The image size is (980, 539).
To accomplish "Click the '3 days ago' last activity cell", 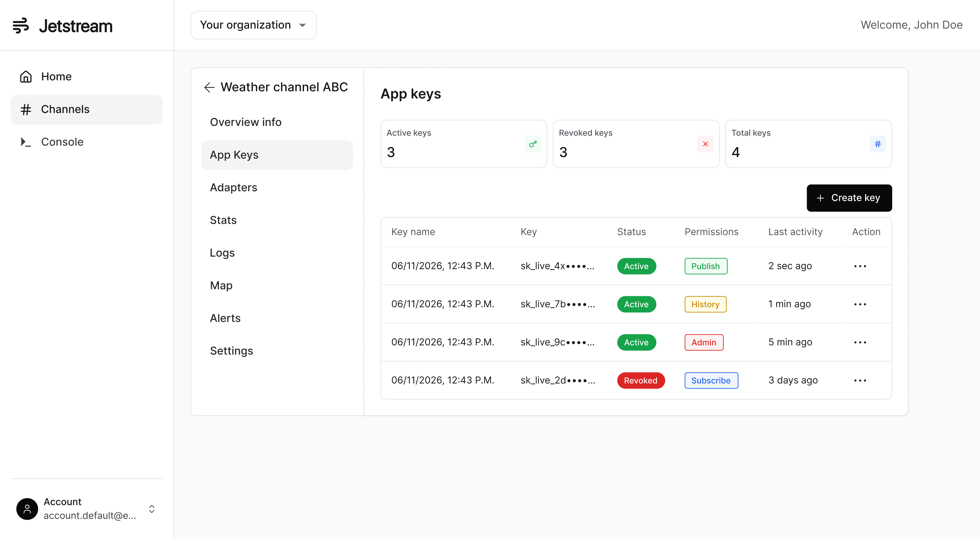I will point(793,380).
